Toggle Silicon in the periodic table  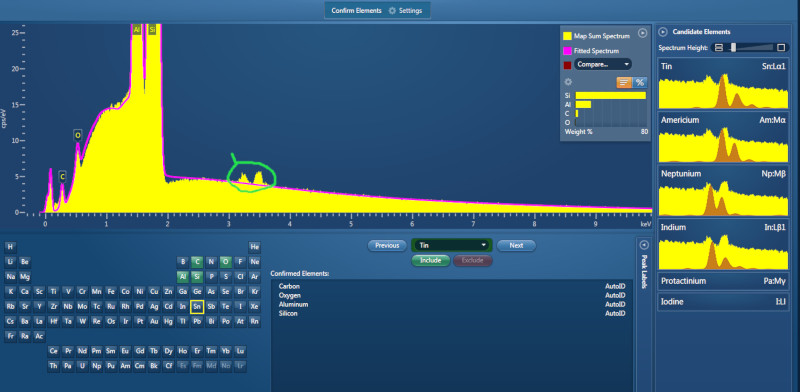[197, 277]
